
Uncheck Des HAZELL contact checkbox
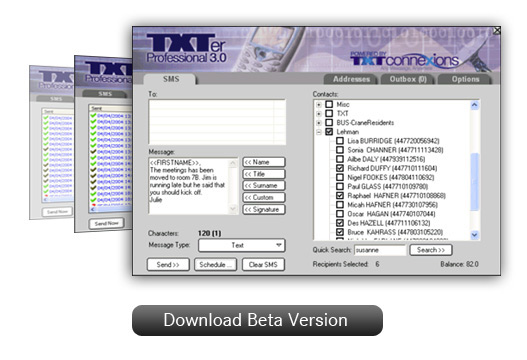340,223
